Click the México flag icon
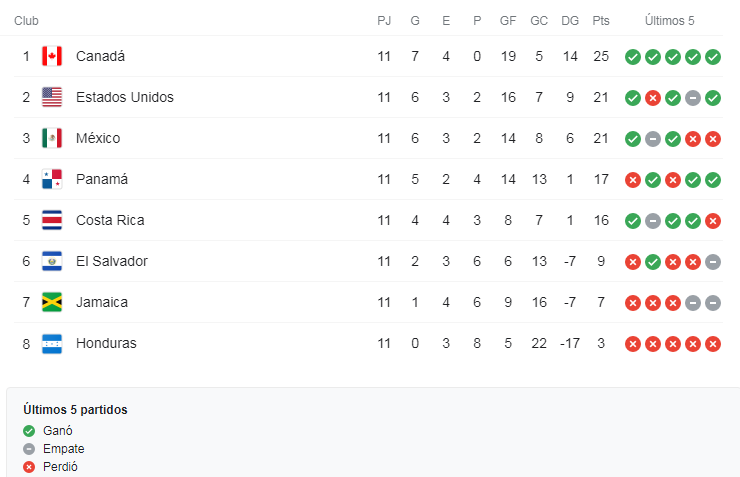 [x=52, y=138]
